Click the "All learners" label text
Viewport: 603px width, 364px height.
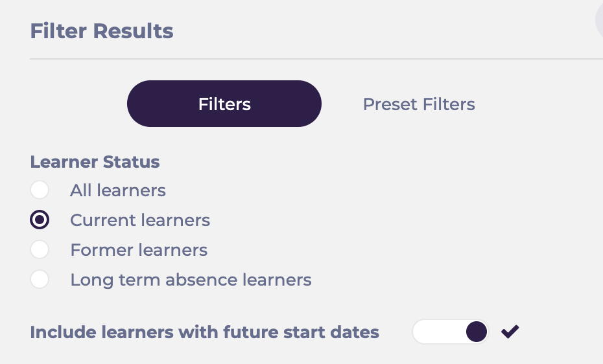pyautogui.click(x=118, y=190)
